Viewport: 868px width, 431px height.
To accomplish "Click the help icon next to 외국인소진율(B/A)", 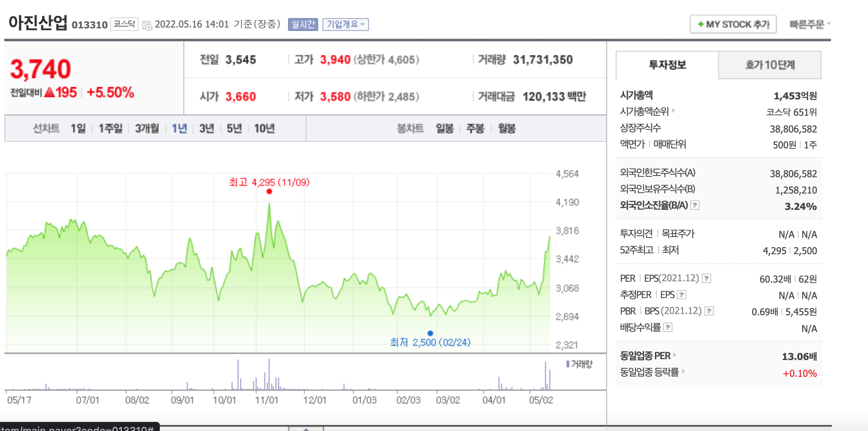I will pyautogui.click(x=695, y=205).
